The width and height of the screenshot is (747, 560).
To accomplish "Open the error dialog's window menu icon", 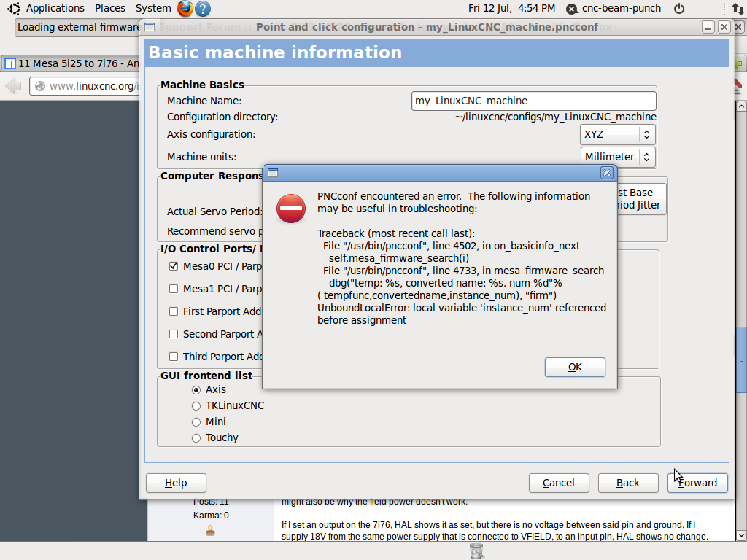I will [273, 173].
